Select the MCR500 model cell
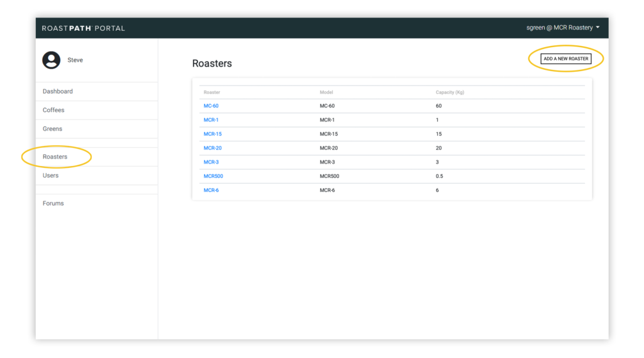This screenshot has height=358, width=644. tap(330, 176)
